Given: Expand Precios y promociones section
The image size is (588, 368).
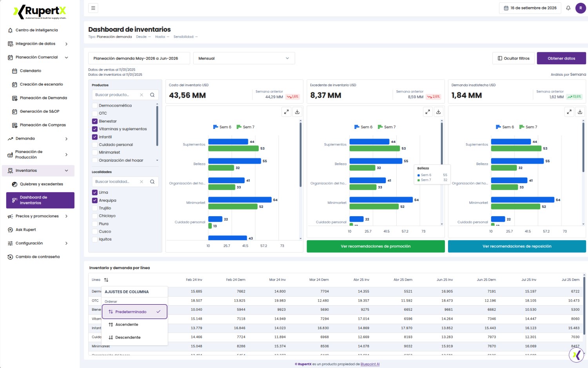Looking at the screenshot, I should (x=38, y=216).
